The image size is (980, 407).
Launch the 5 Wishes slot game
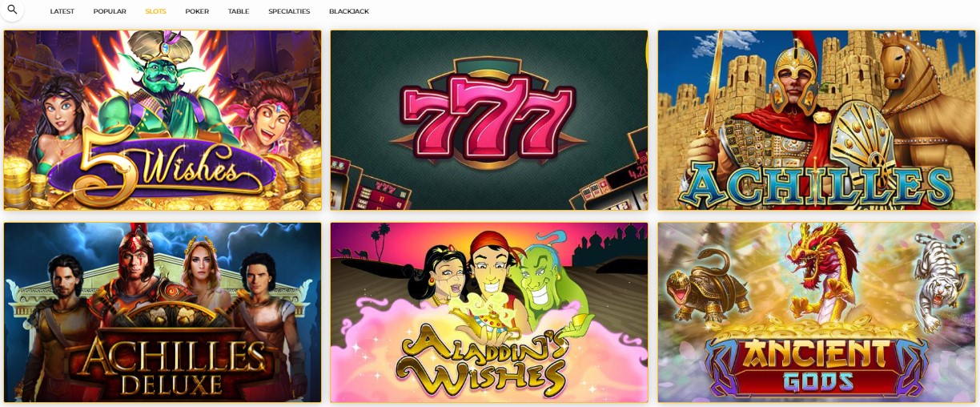163,120
